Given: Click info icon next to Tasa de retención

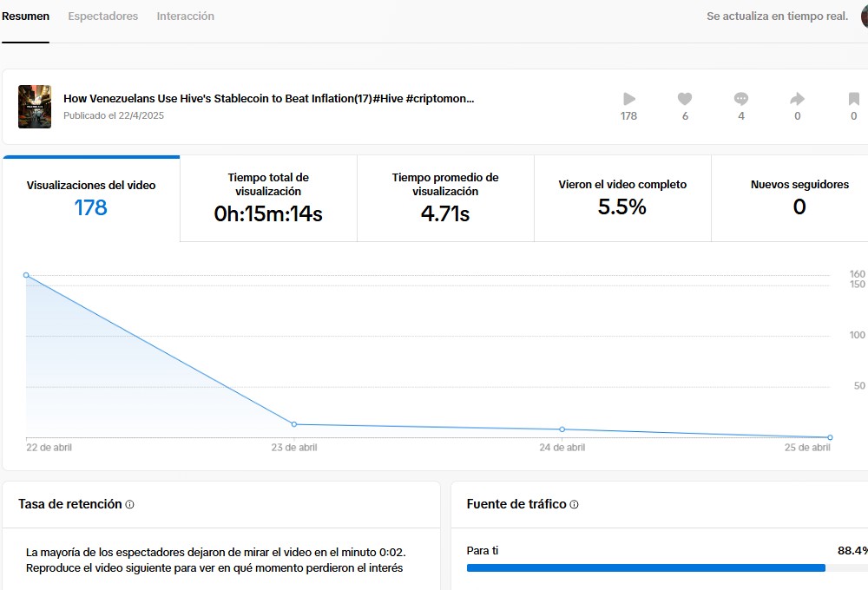Looking at the screenshot, I should coord(129,504).
